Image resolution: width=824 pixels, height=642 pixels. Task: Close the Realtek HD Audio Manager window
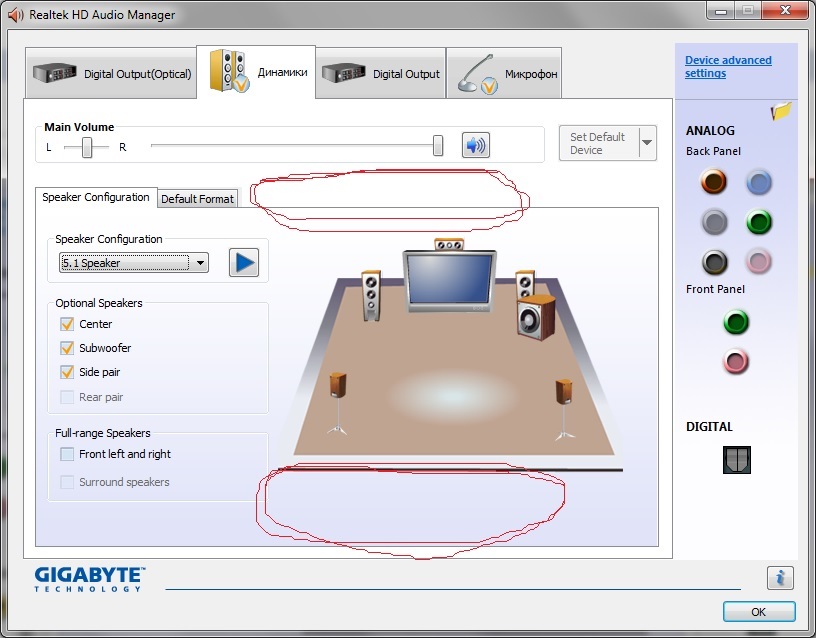pos(785,10)
